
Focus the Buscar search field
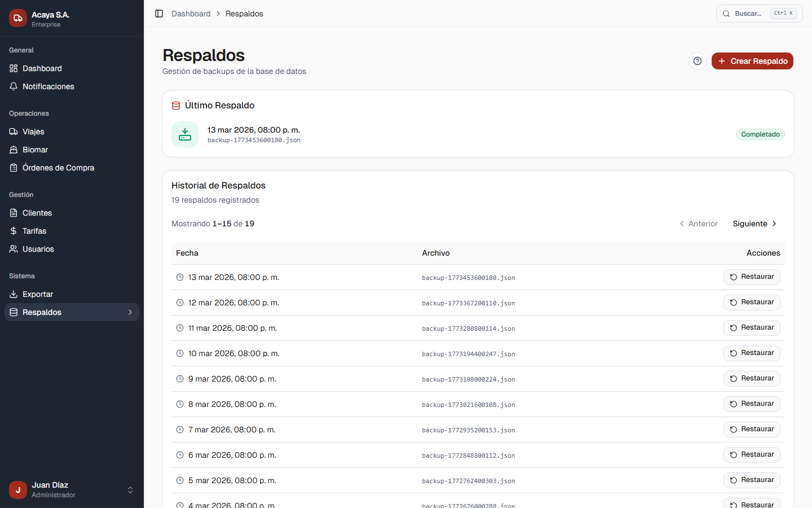click(x=759, y=14)
